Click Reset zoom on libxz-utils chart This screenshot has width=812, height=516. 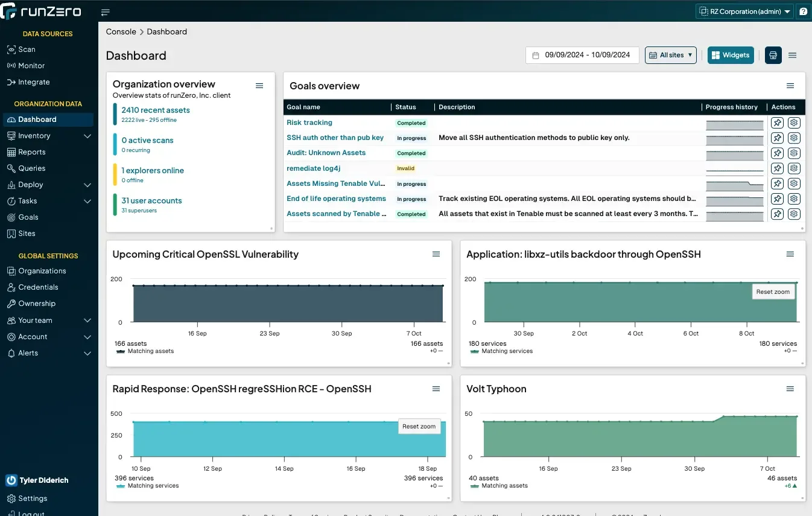point(773,291)
